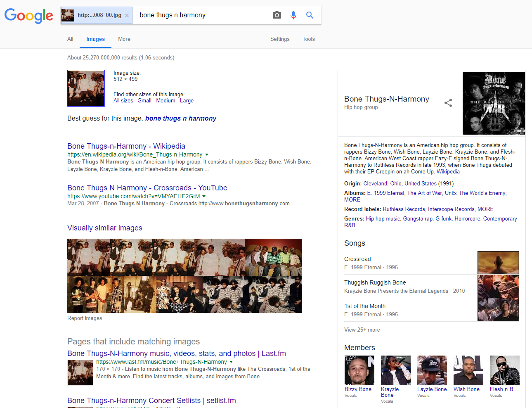
Task: Click the Bizzy Bone name link
Action: pos(358,389)
